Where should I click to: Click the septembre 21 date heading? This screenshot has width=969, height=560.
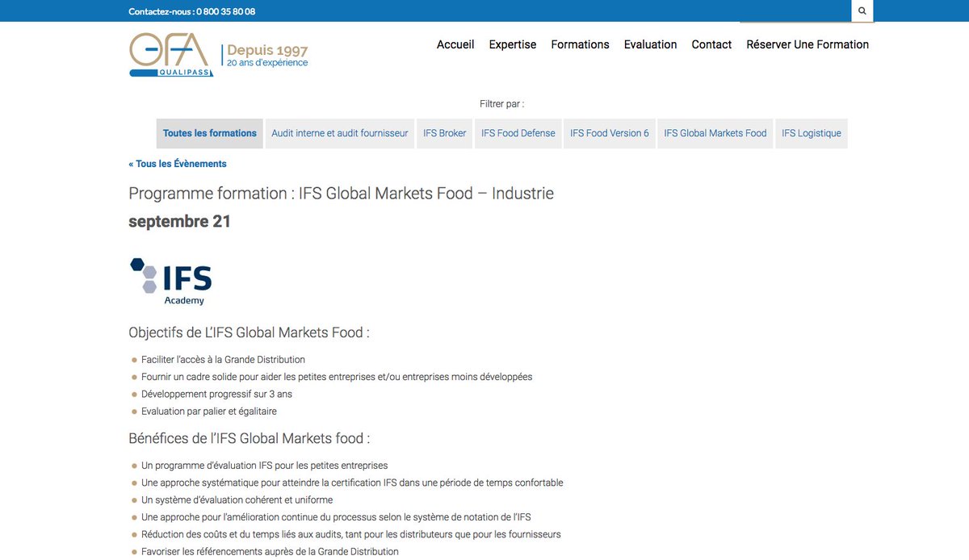180,222
